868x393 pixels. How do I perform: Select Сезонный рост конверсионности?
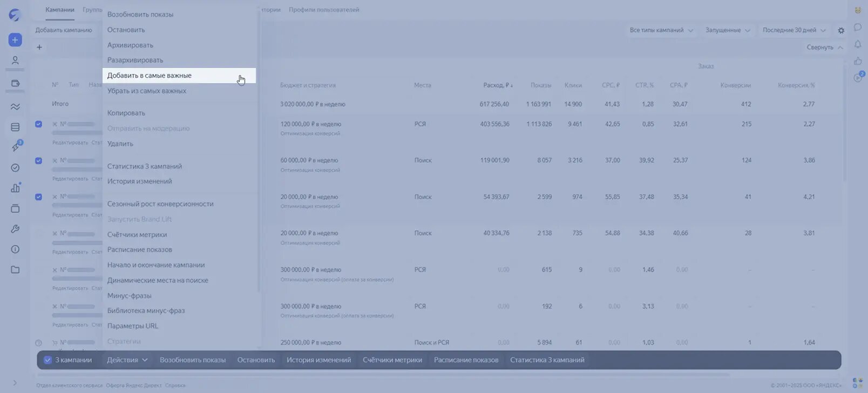[x=179, y=204]
